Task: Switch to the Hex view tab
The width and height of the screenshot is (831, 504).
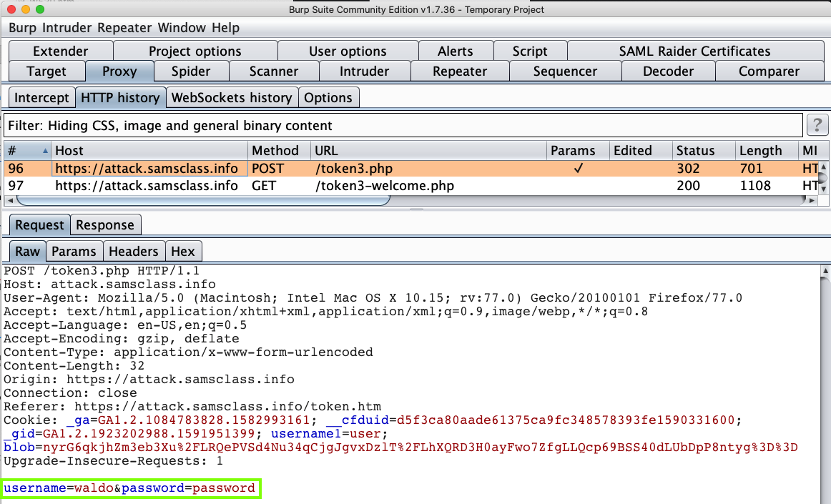Action: tap(183, 251)
